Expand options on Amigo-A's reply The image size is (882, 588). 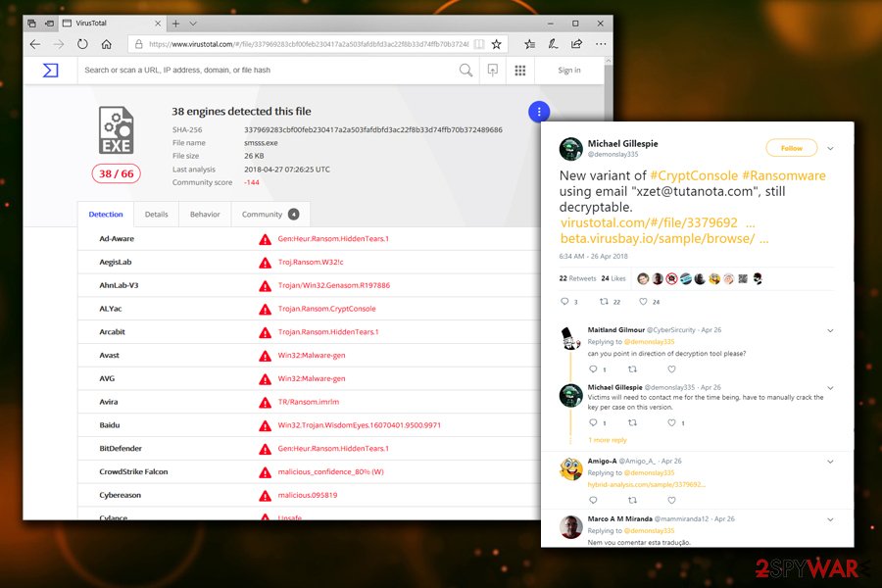coord(830,462)
